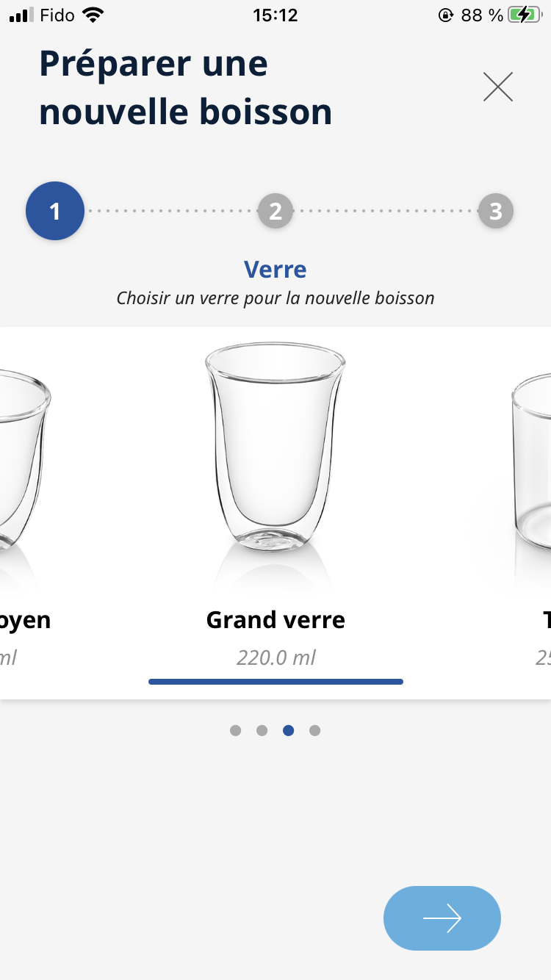This screenshot has height=980, width=551.
Task: Tap the Verre step title
Action: (275, 270)
